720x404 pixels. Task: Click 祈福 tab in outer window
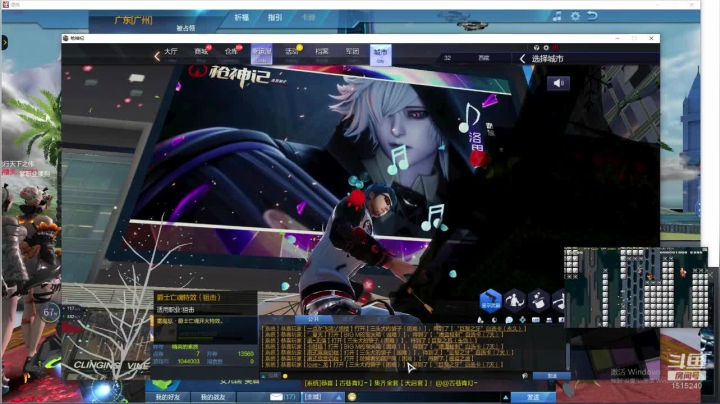click(x=242, y=17)
